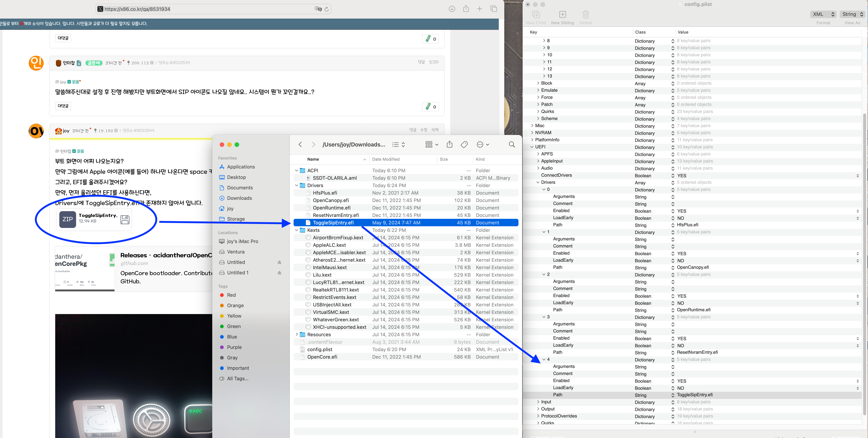Download the ToggleSipEntry ZIP attachment
868x438 pixels.
click(125, 220)
